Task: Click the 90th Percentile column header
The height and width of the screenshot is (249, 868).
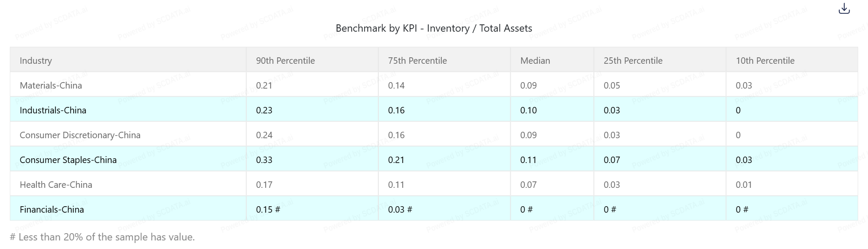Action: (x=285, y=61)
